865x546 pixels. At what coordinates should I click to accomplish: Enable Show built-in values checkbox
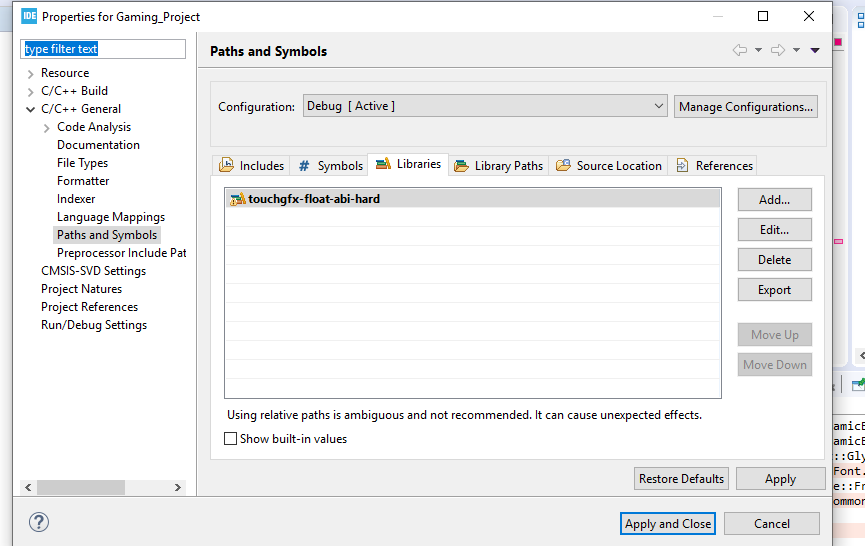231,439
